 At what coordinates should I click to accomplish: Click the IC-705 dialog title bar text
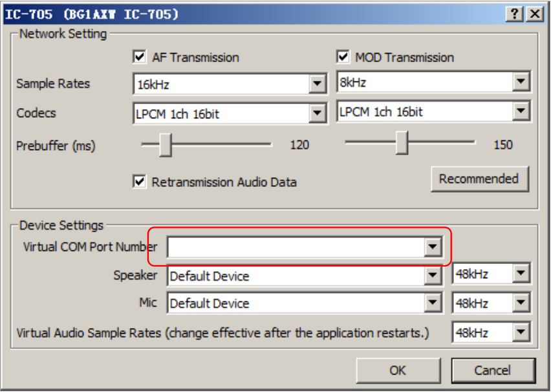click(92, 14)
